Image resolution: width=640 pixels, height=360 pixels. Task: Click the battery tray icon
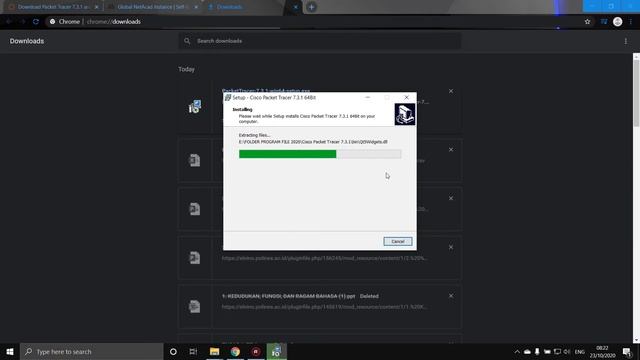click(547, 352)
